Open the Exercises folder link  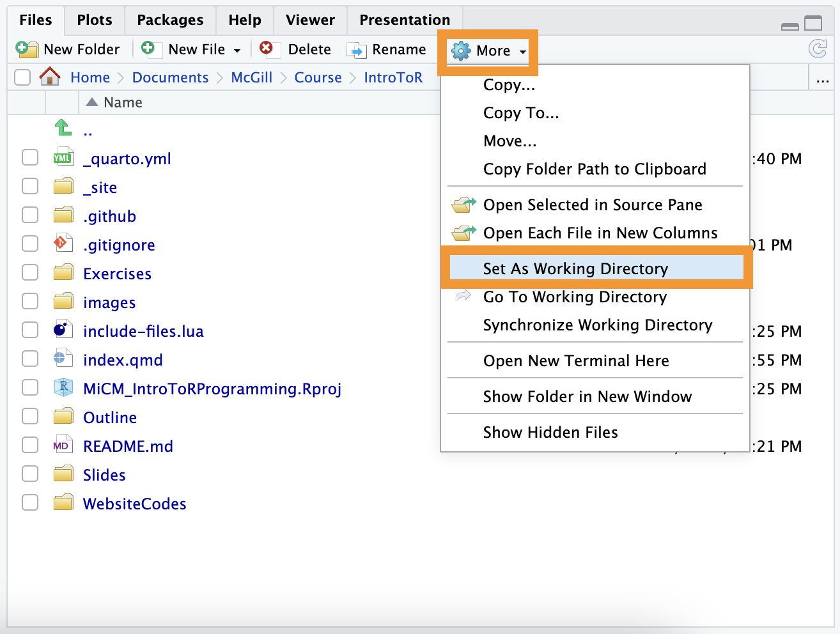coord(117,274)
